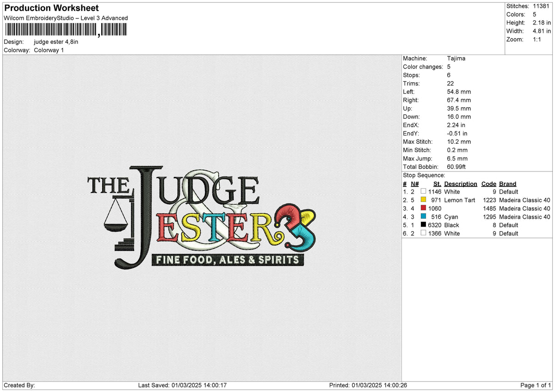Viewport: 555px width, 392px height.
Task: Click thread code 1485
Action: [490, 208]
